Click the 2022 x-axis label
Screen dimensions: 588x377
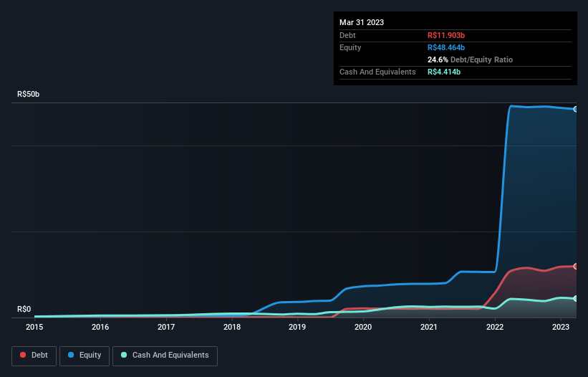pyautogui.click(x=495, y=327)
